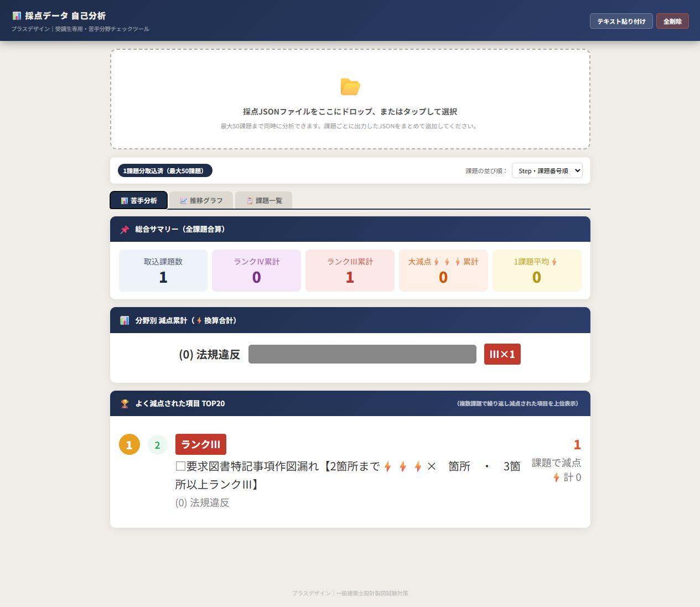The image size is (700, 607).
Task: Open the 課題の並び順 sort dropdown
Action: (x=547, y=170)
